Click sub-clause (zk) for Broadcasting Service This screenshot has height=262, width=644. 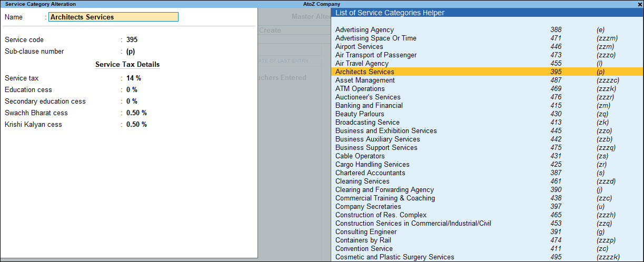tap(602, 122)
